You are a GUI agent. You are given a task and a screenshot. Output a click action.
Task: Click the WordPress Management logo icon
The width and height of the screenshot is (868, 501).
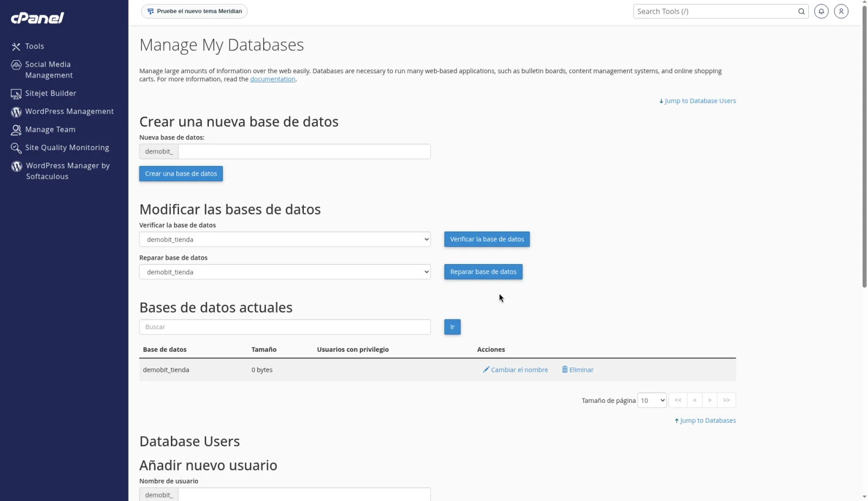coord(16,112)
